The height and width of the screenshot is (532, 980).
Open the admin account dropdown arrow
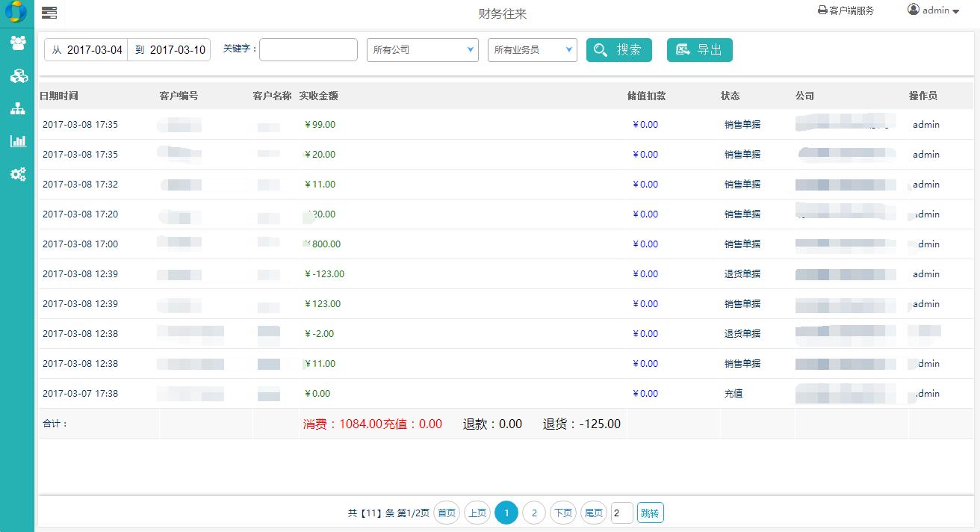point(955,11)
